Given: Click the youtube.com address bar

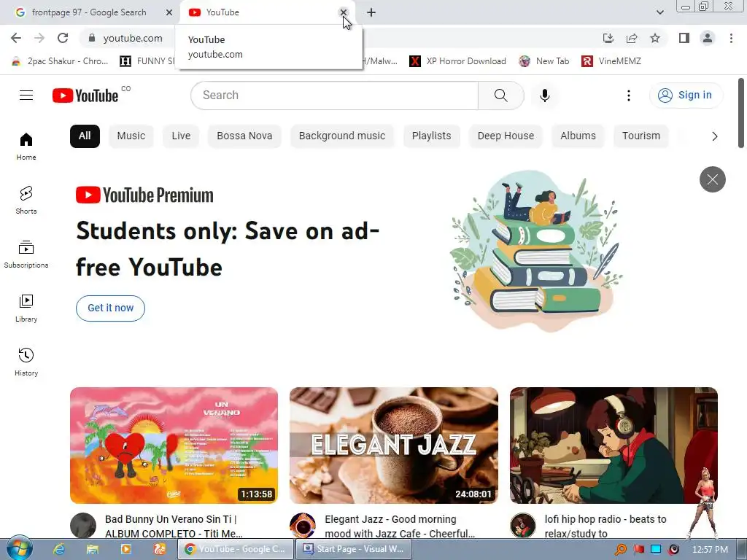Looking at the screenshot, I should pos(133,38).
